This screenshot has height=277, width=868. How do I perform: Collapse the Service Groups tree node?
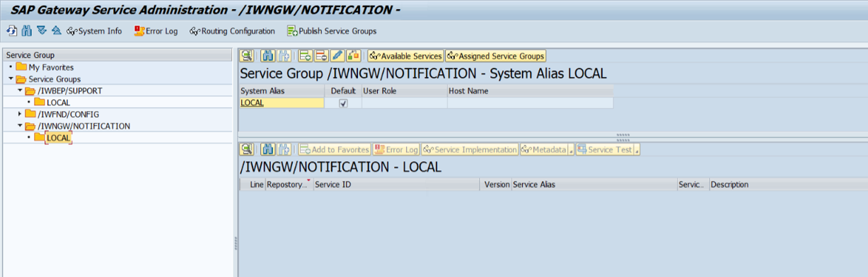tap(11, 79)
